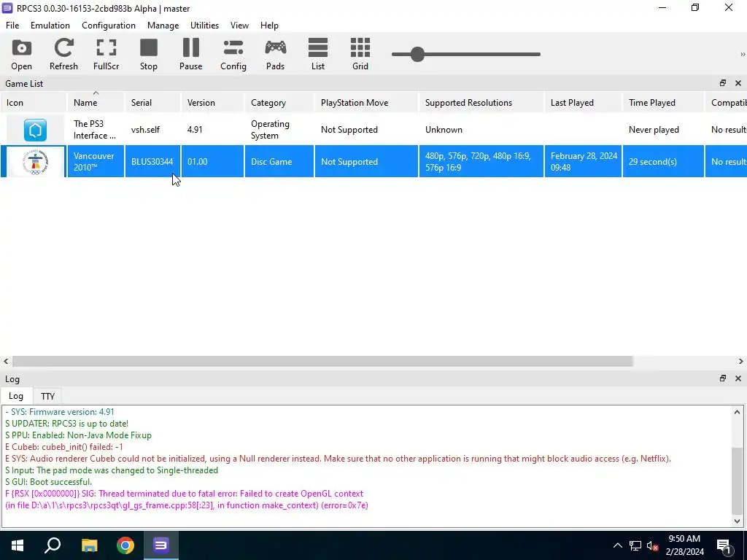Show hidden system tray icons
This screenshot has height=560, width=747.
(617, 545)
